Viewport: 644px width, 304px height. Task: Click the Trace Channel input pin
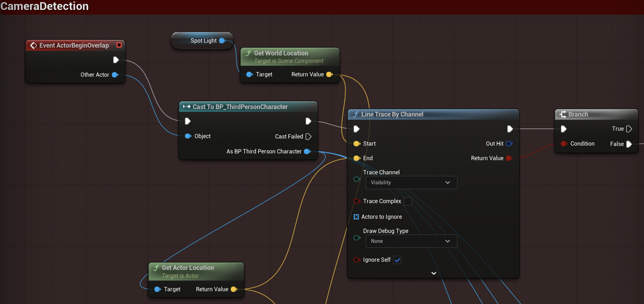coord(357,179)
